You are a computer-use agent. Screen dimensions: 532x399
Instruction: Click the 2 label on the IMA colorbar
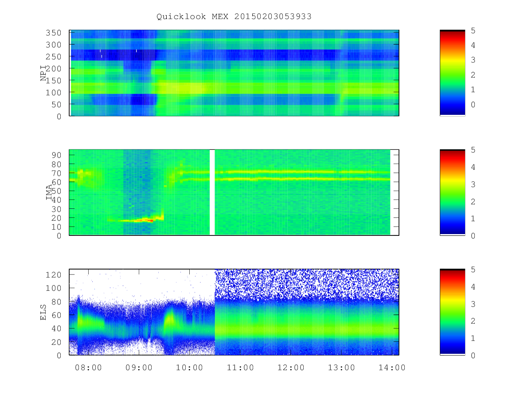point(473,201)
